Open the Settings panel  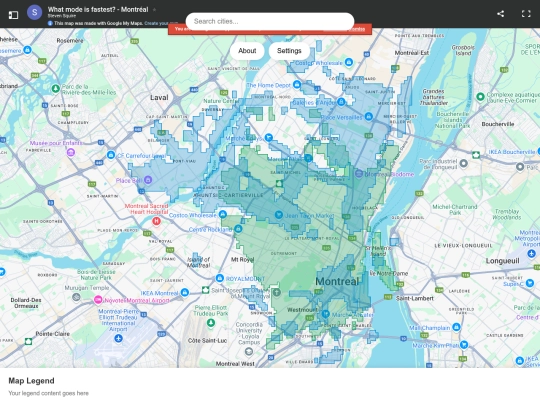point(289,51)
